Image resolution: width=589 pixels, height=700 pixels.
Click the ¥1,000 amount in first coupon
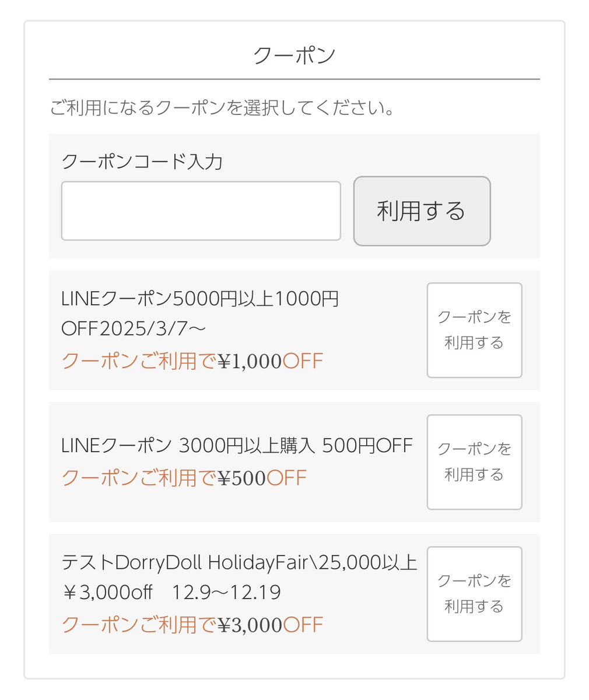(x=250, y=362)
